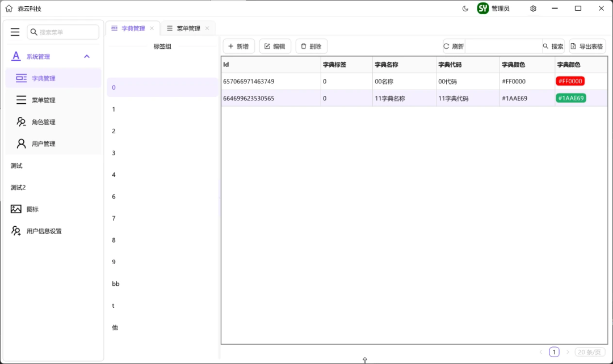Click the 用户管理 sidebar user icon
Screen dimensions: 613x364
click(x=21, y=143)
